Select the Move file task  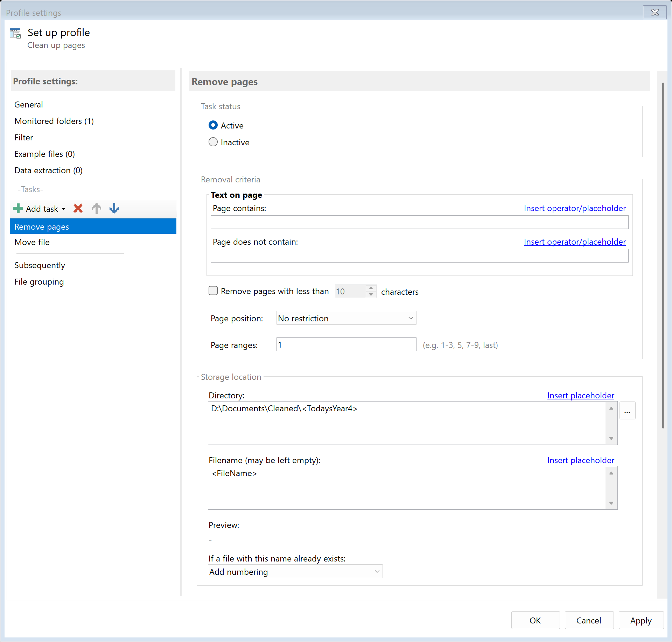tap(32, 242)
